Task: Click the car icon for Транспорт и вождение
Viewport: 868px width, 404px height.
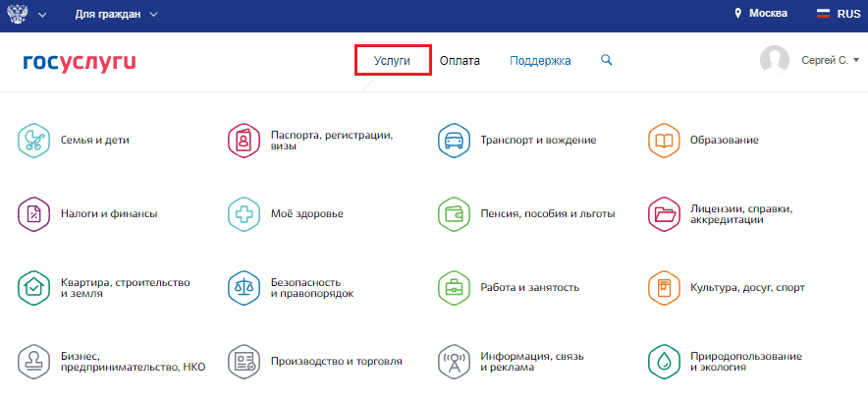Action: 454,141
